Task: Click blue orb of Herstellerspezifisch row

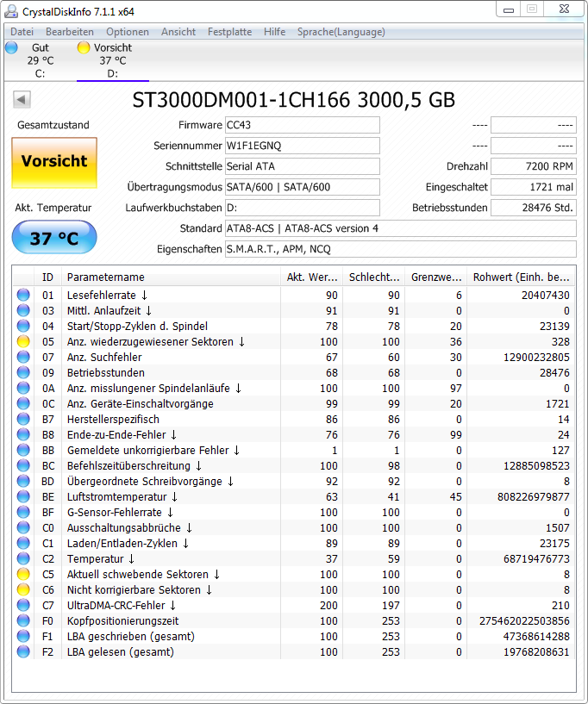Action: click(23, 419)
